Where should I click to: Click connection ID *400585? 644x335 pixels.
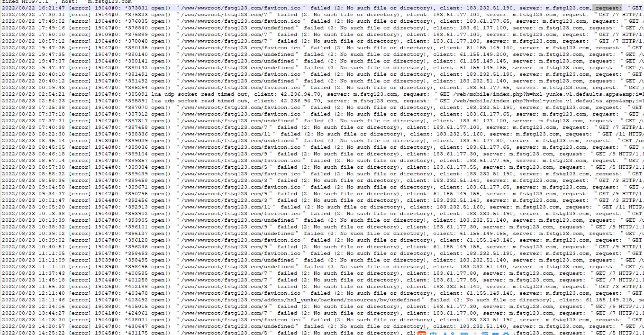tap(136, 273)
